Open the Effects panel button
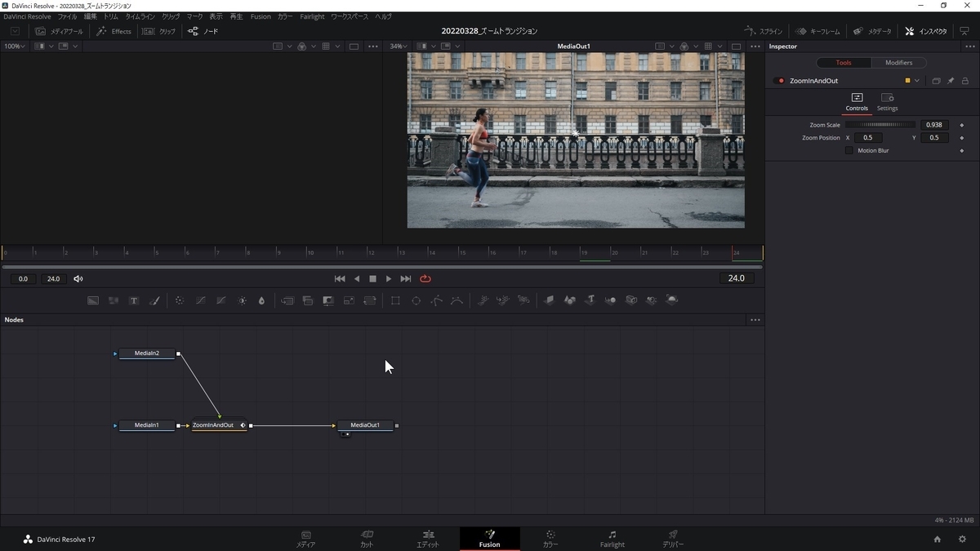This screenshot has width=980, height=551. (x=114, y=31)
